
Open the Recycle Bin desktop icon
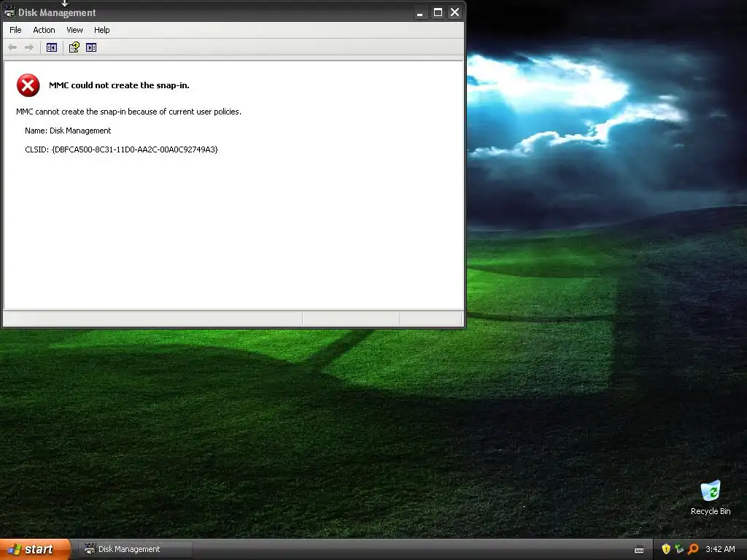pos(711,498)
